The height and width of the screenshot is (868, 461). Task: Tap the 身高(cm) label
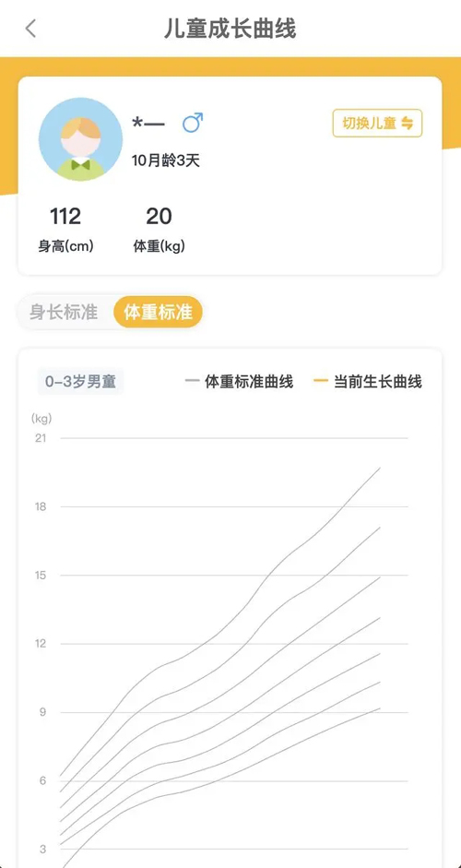tap(65, 246)
